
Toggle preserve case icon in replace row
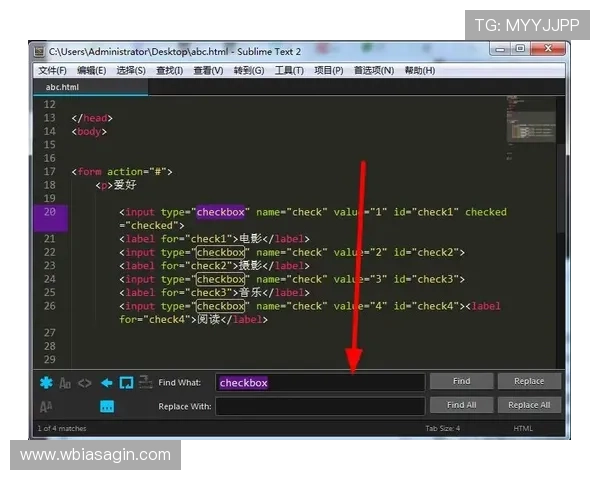click(46, 406)
